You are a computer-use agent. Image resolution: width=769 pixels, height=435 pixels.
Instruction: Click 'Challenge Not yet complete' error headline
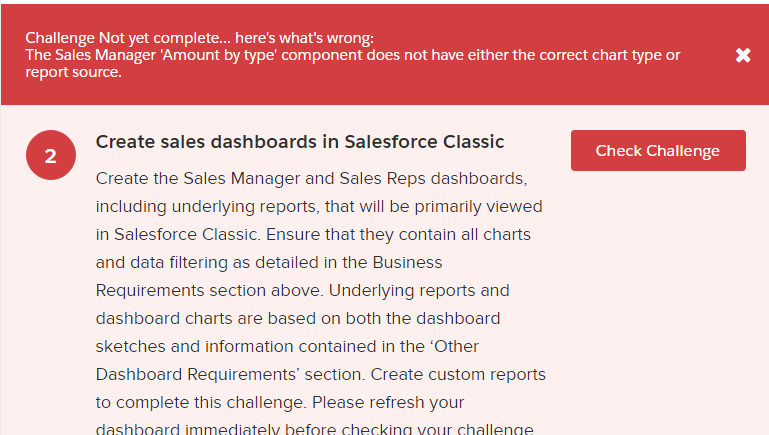199,38
